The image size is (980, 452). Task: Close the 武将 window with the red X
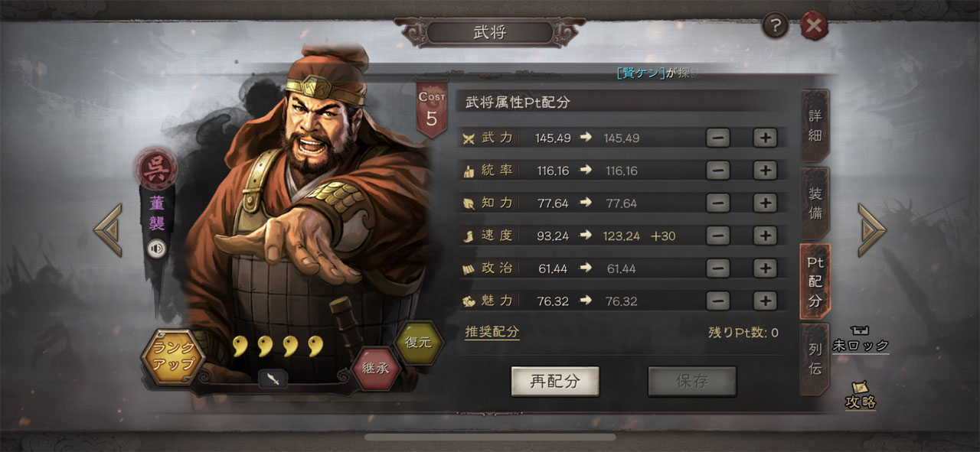[x=814, y=27]
